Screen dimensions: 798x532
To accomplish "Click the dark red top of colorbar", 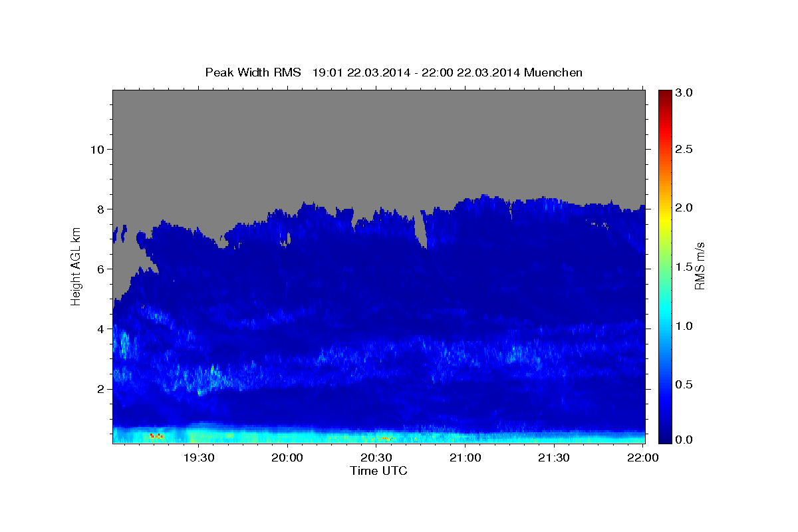I will click(x=664, y=96).
